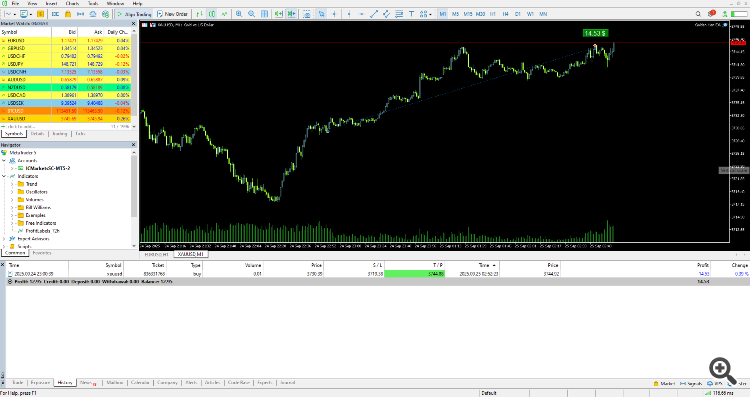The image size is (750, 397).
Task: Switch to the History tab in Toolbox
Action: (x=65, y=383)
